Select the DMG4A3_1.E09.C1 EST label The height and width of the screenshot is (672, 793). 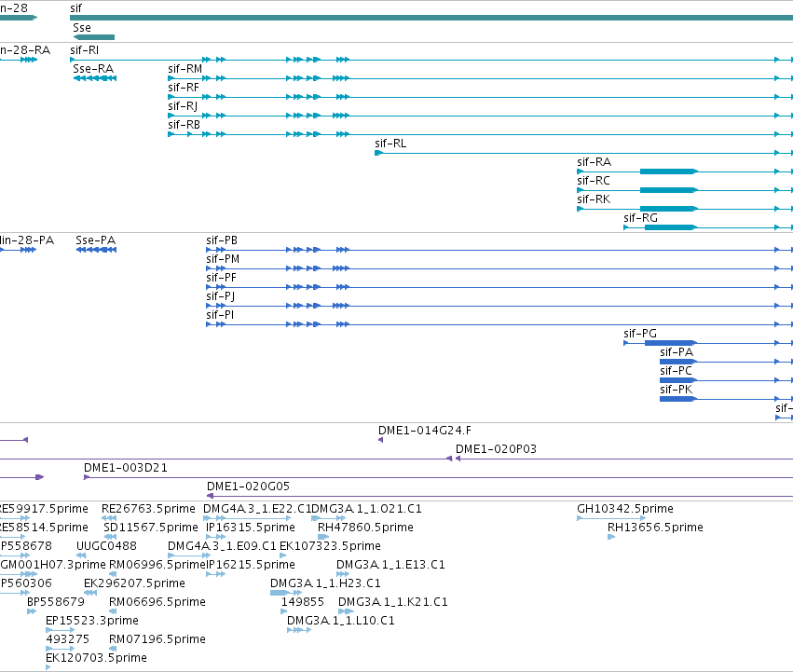pyautogui.click(x=222, y=546)
